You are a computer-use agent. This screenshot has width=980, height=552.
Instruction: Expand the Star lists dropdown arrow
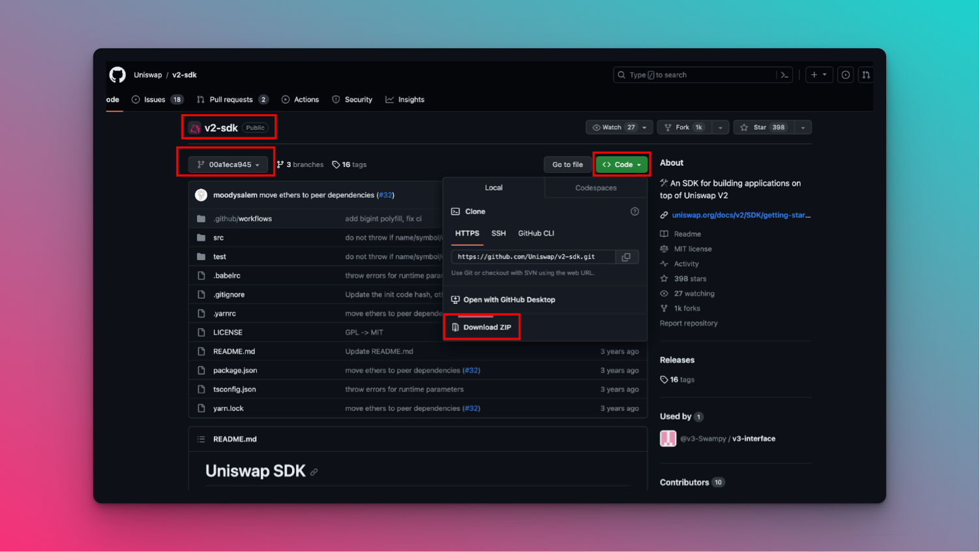coord(803,128)
